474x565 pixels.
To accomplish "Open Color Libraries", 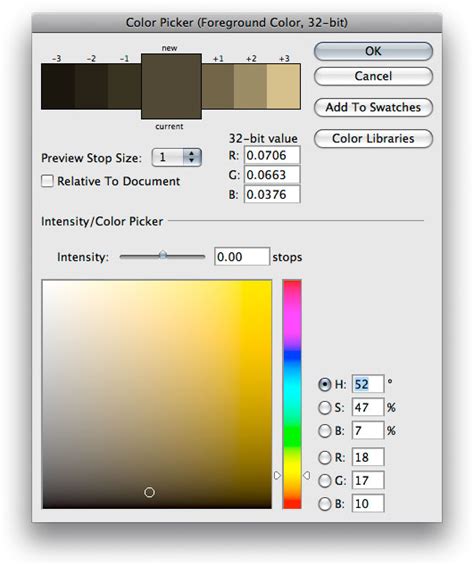I will (x=373, y=138).
